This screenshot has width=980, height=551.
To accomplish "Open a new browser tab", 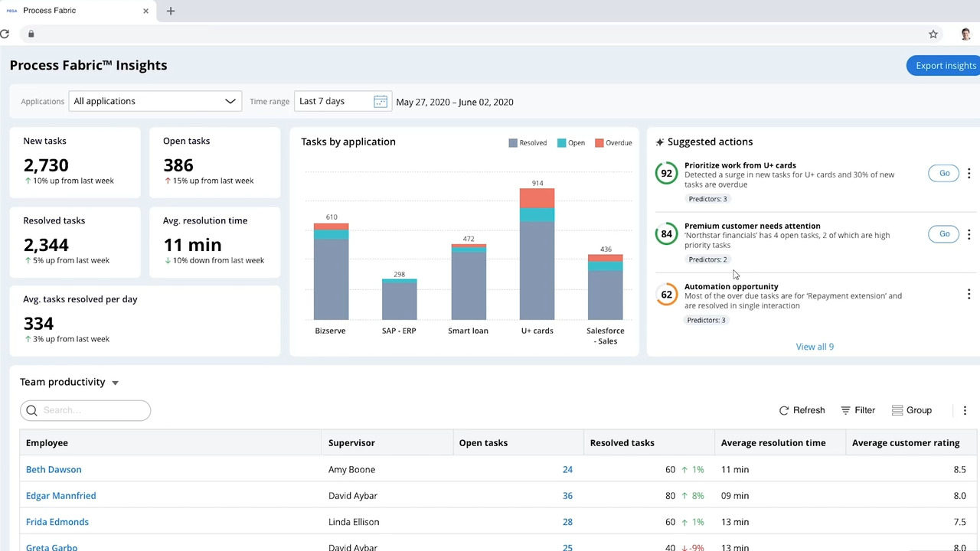I will [x=171, y=11].
